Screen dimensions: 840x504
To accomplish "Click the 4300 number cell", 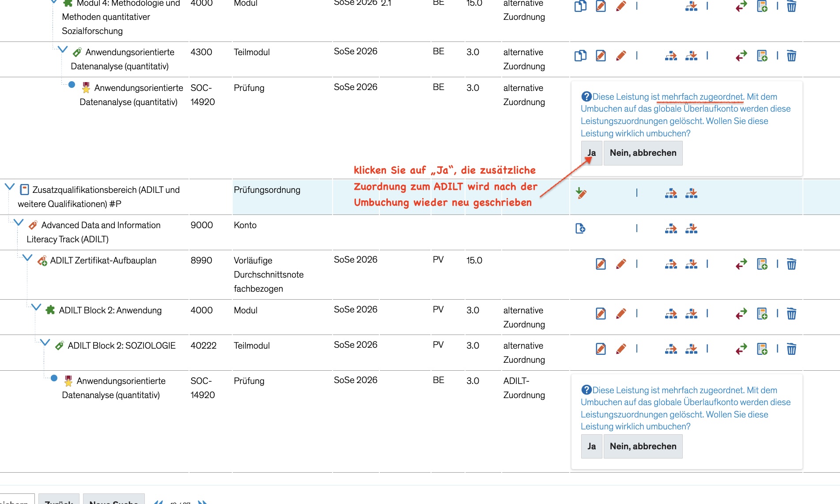I will (201, 52).
